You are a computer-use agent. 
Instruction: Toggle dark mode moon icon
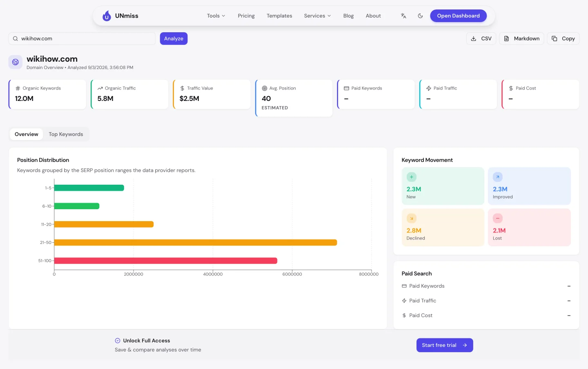tap(420, 16)
